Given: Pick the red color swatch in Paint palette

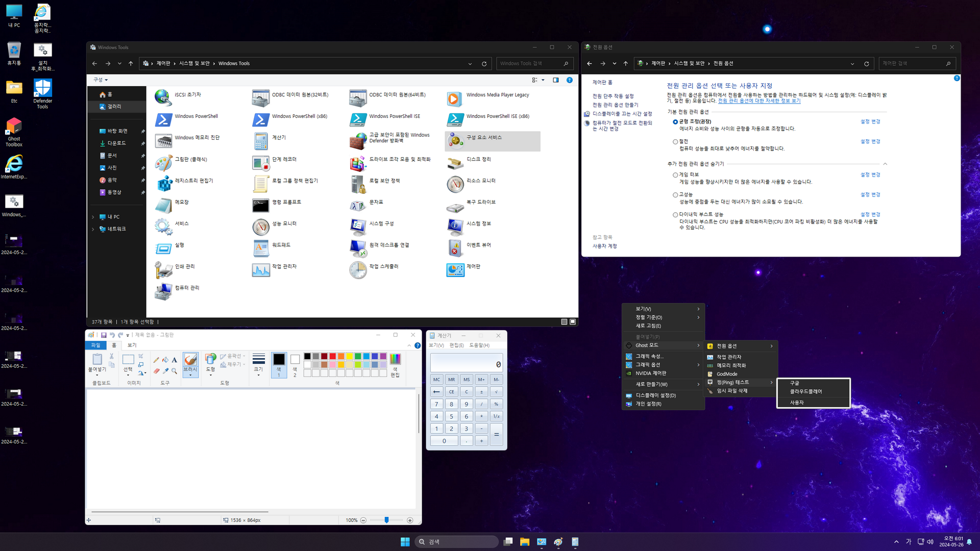Looking at the screenshot, I should coord(332,356).
